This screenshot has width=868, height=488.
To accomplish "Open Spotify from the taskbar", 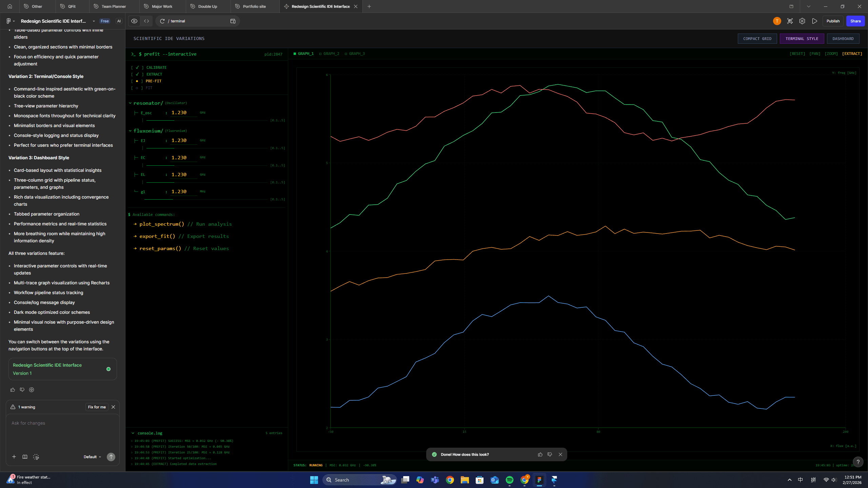I will click(x=509, y=480).
